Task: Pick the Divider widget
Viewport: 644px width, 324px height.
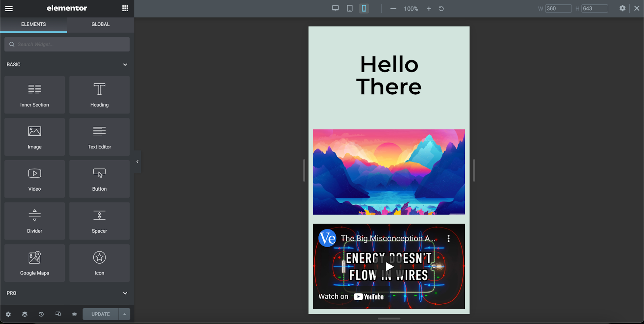Action: pos(35,221)
